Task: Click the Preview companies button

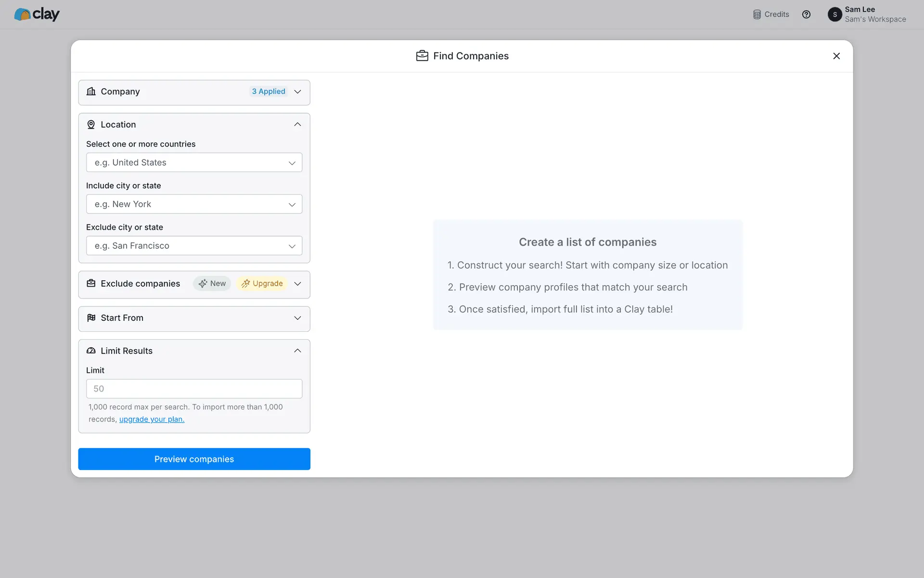Action: pos(194,459)
